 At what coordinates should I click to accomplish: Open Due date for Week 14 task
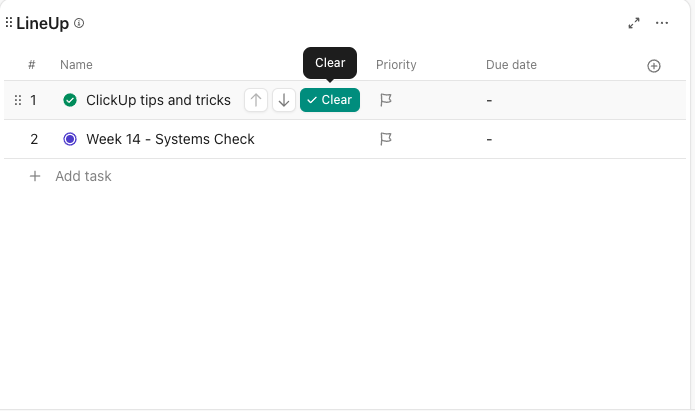tap(489, 140)
